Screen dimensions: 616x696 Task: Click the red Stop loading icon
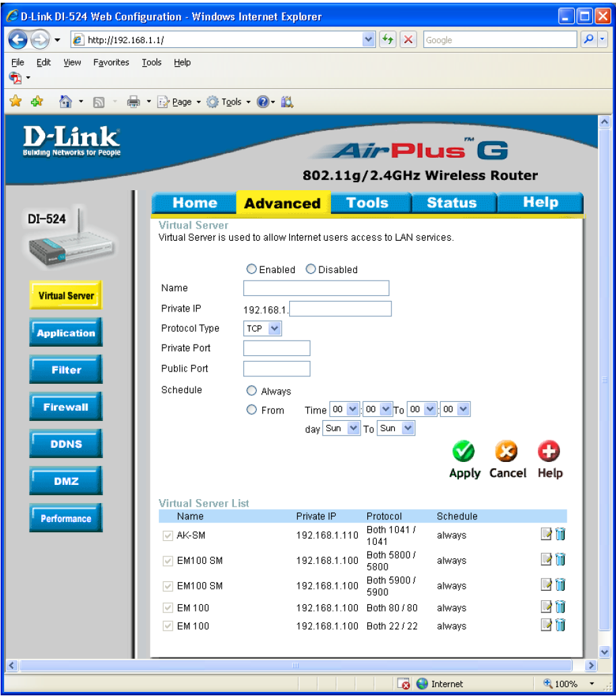pyautogui.click(x=408, y=40)
